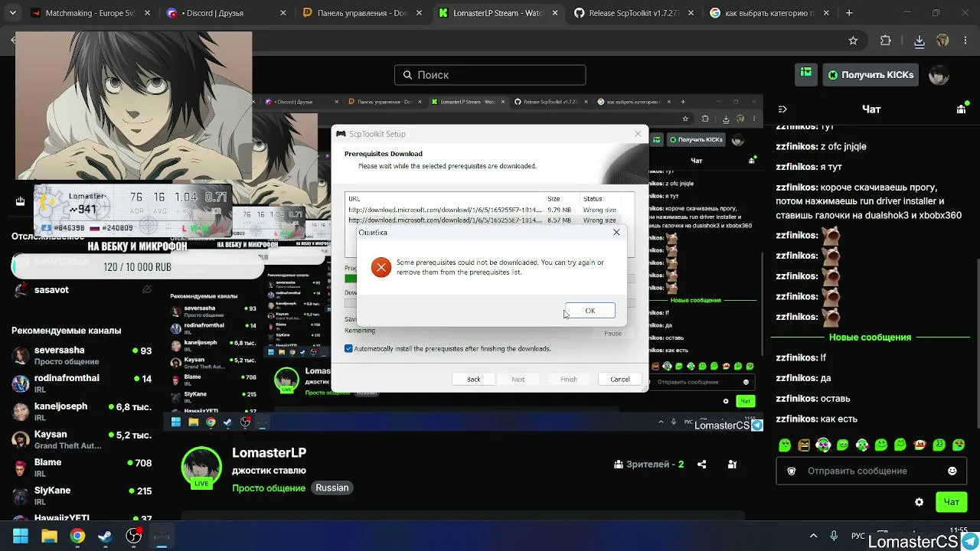Viewport: 980px width, 551px height.
Task: Select the LomasterLP Stream tab
Action: tap(496, 13)
